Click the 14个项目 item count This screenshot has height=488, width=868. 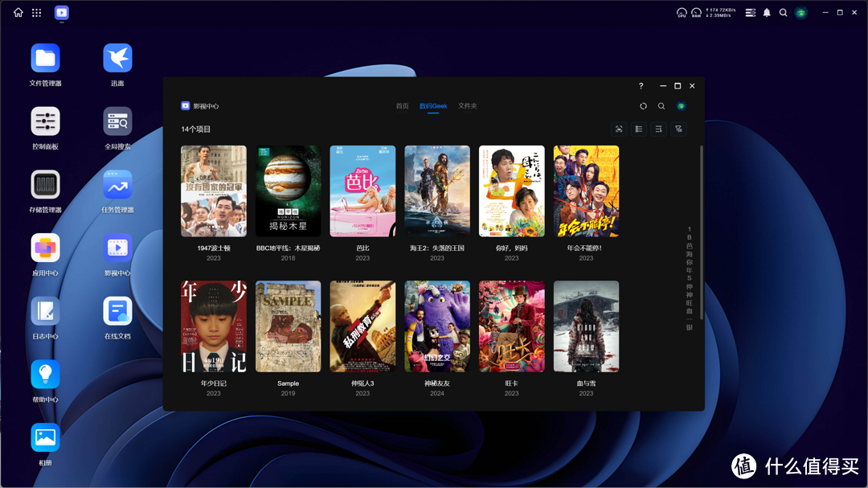click(196, 129)
